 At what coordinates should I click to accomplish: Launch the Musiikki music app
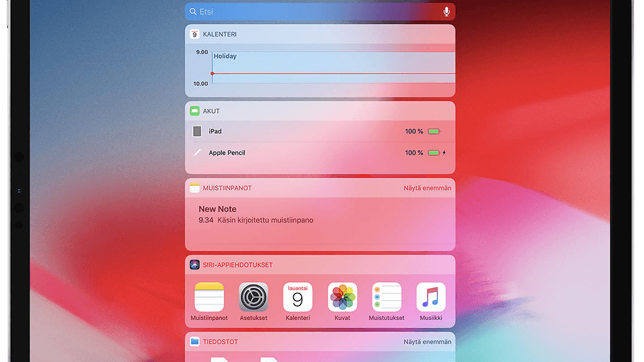pyautogui.click(x=431, y=297)
